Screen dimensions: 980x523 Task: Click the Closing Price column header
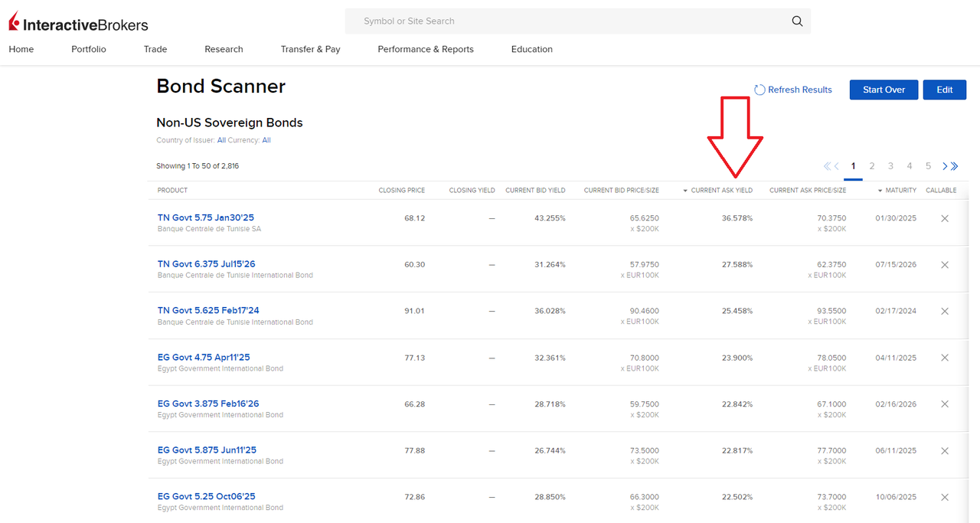coord(402,191)
